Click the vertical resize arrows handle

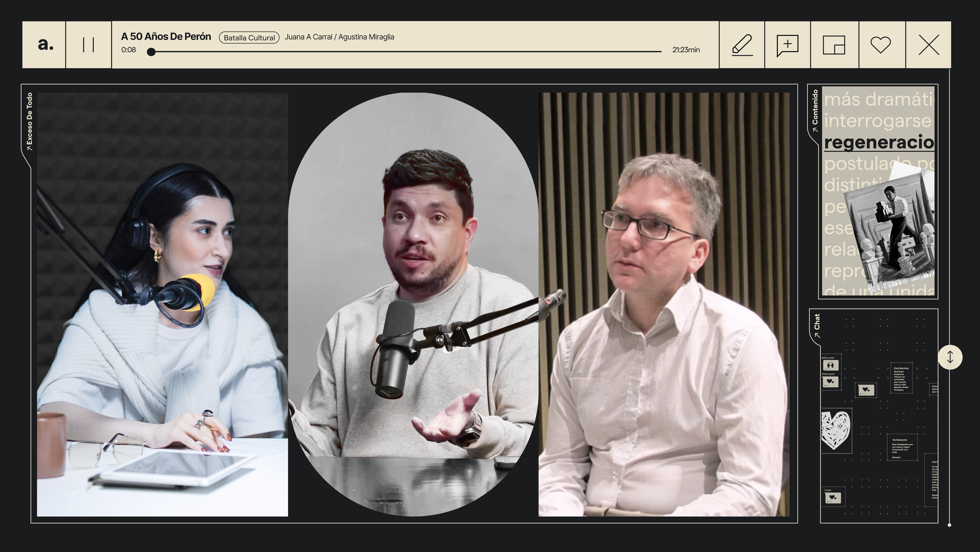click(x=950, y=357)
